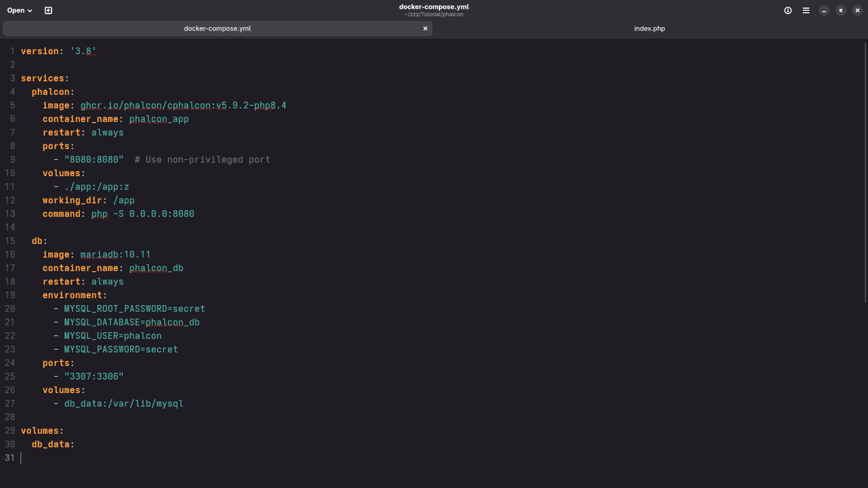Click image name ghcr.io/phalcon/cphalcon:v5.9.2-php8.4
This screenshot has height=488, width=868.
[183, 105]
